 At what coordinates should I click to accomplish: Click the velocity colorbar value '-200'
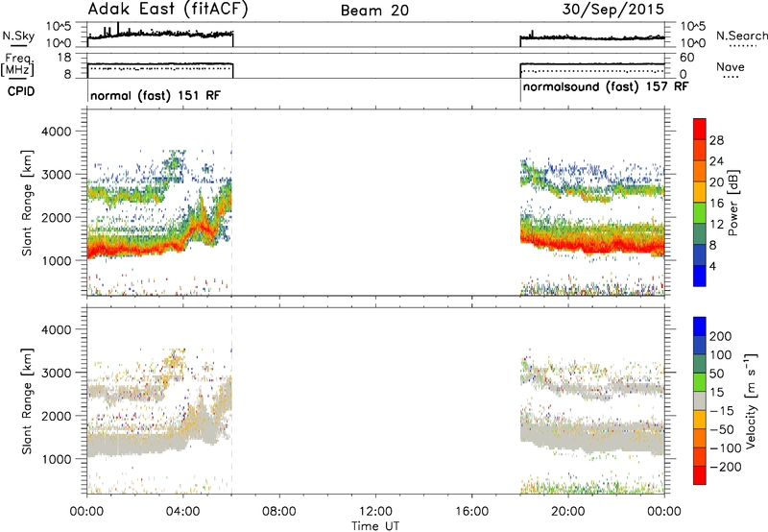point(726,467)
